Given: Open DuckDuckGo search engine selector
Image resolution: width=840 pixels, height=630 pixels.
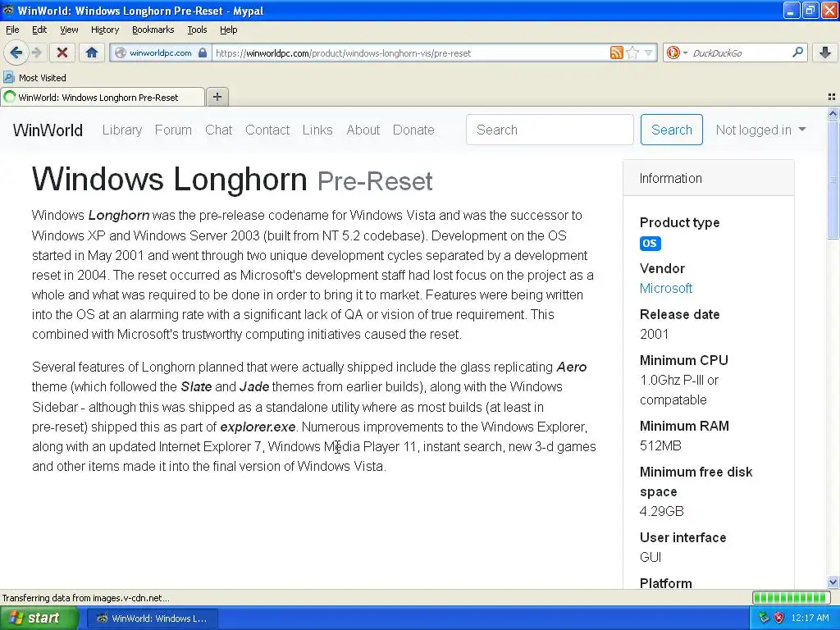Looking at the screenshot, I should pyautogui.click(x=677, y=52).
